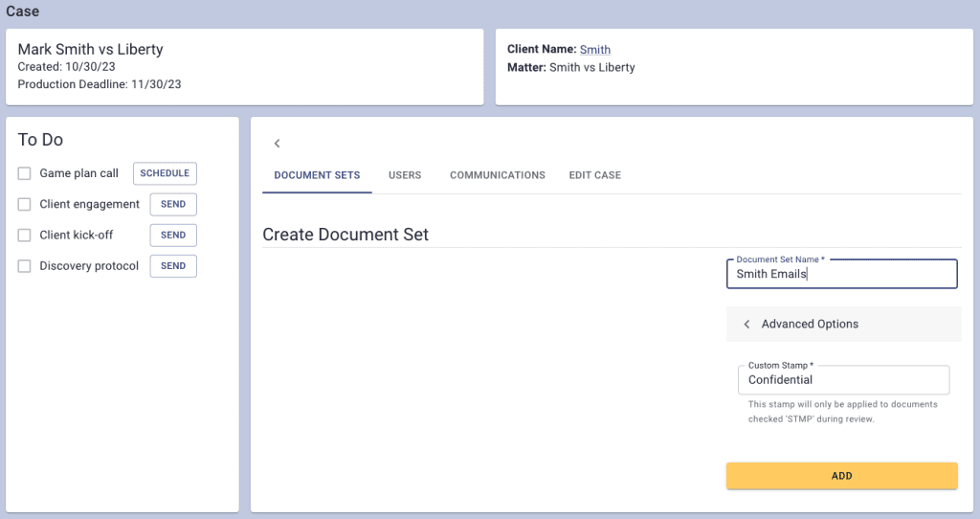Click the yellow ADD button
Screen dimensions: 980x519
point(841,476)
